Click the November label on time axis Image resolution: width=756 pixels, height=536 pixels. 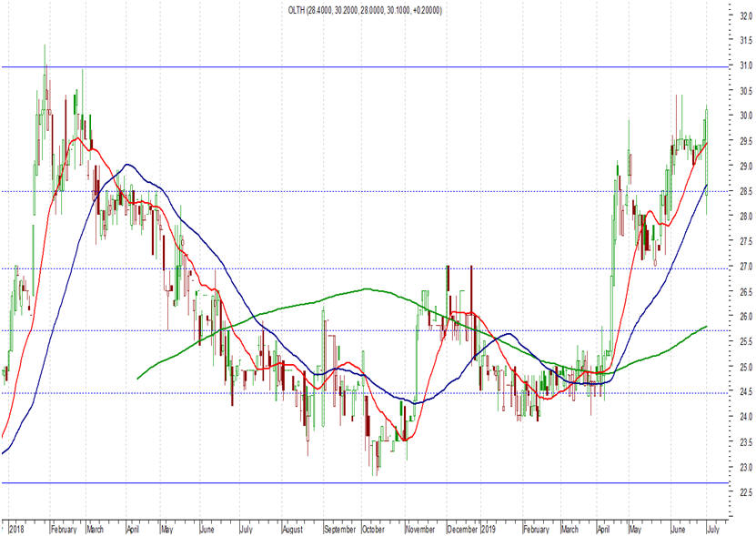[x=420, y=530]
